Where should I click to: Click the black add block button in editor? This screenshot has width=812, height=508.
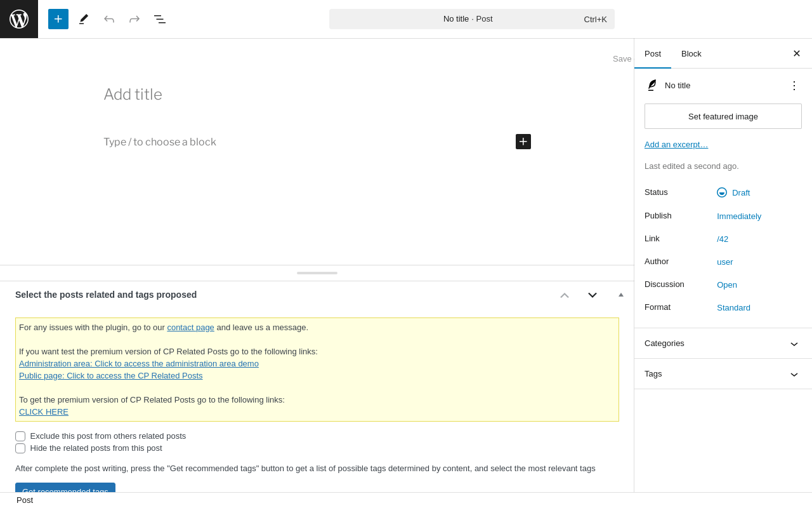pyautogui.click(x=523, y=142)
